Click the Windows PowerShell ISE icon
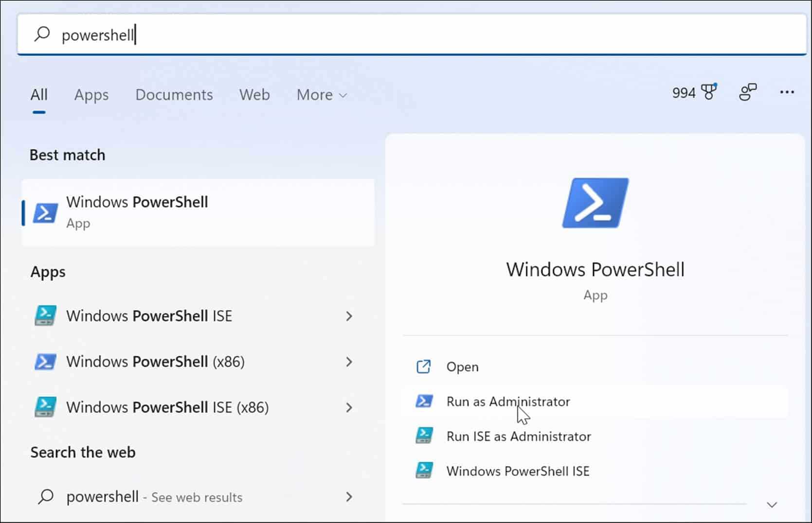 tap(44, 316)
